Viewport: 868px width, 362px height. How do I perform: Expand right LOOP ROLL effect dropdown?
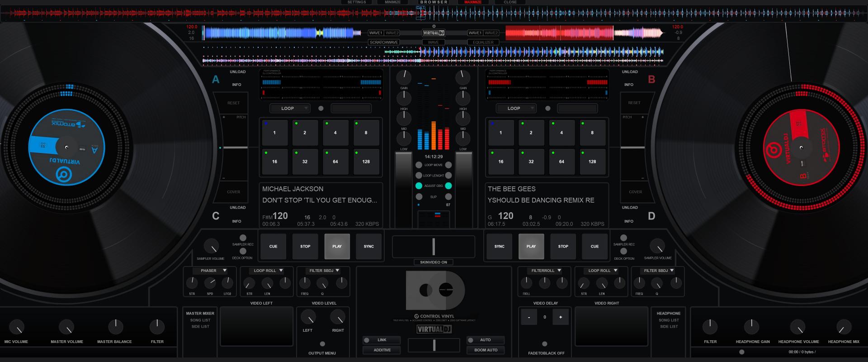click(602, 271)
